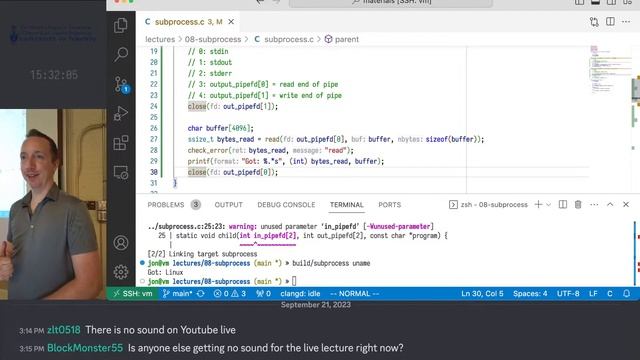
Task: Select the zsh - 08-subprocess terminal
Action: (488, 204)
